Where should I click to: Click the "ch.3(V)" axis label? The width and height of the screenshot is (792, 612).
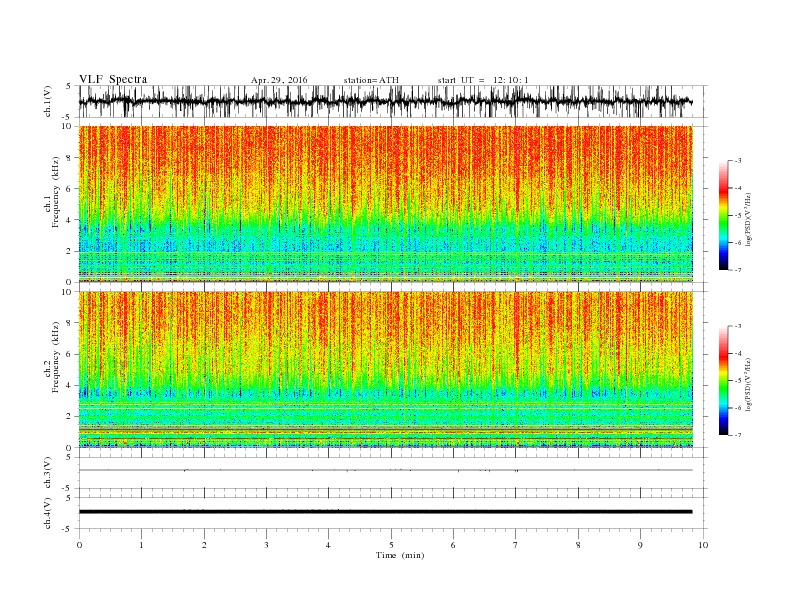[x=48, y=473]
